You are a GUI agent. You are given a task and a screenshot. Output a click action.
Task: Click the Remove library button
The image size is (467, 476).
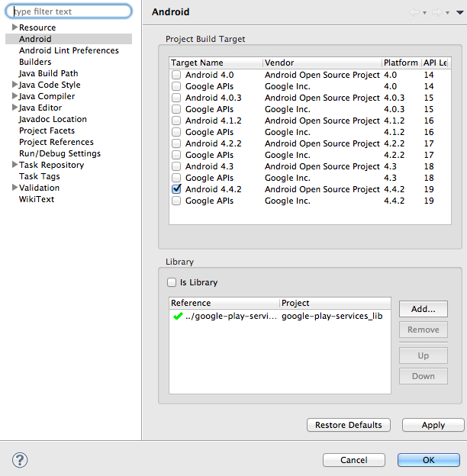[424, 330]
